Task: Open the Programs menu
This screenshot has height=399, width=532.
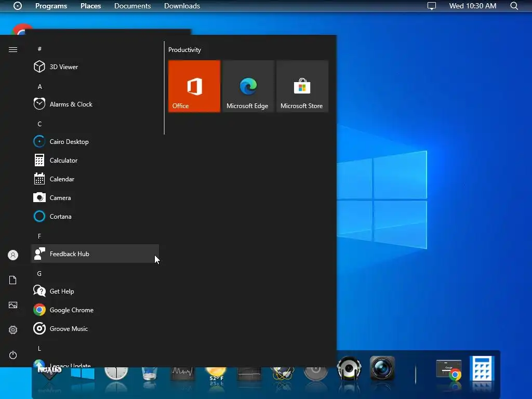Action: [51, 6]
